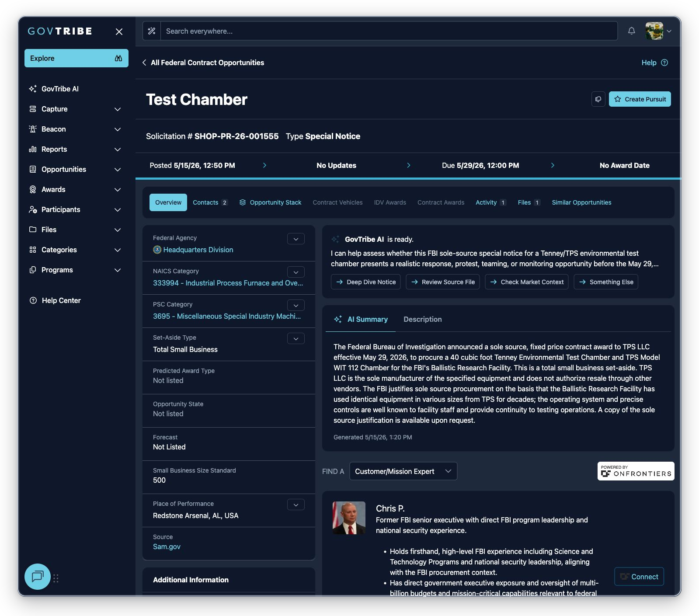This screenshot has height=616, width=699.
Task: Click Connect button for Chris P.
Action: (639, 577)
